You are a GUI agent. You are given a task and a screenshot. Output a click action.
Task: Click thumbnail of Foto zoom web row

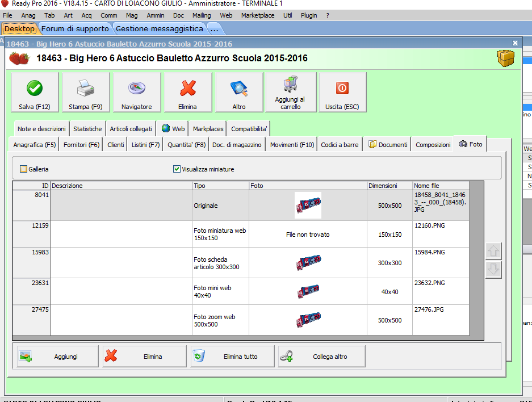point(308,320)
